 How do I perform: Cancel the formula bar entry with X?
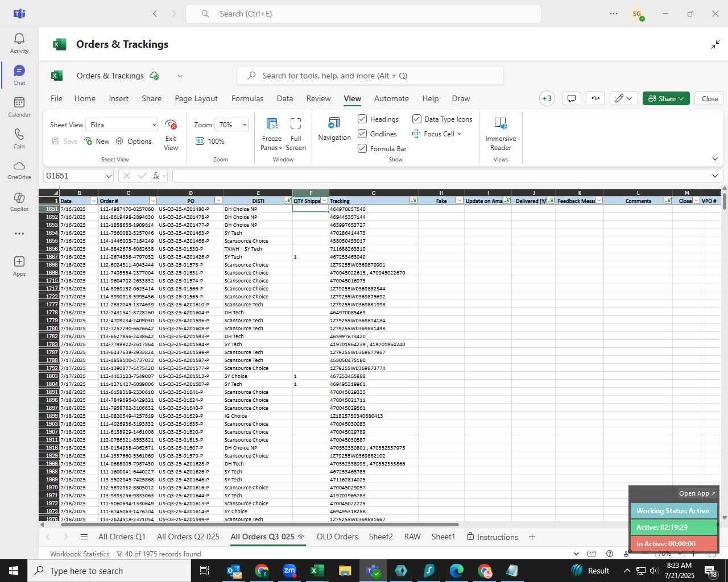coord(127,176)
